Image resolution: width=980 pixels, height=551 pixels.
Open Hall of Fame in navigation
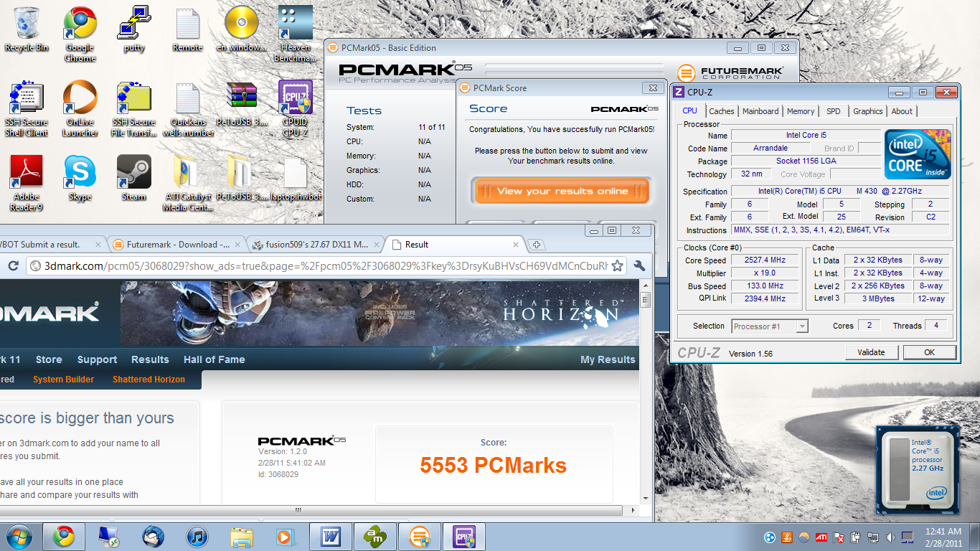click(214, 359)
